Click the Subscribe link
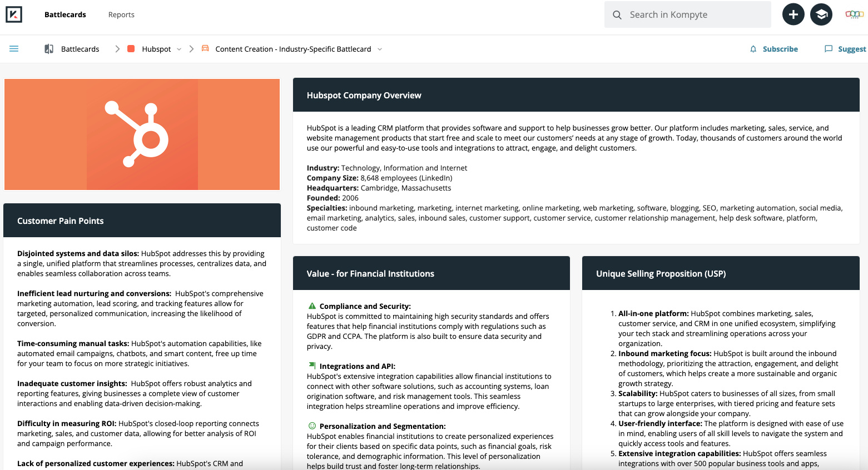868x470 pixels. tap(780, 49)
